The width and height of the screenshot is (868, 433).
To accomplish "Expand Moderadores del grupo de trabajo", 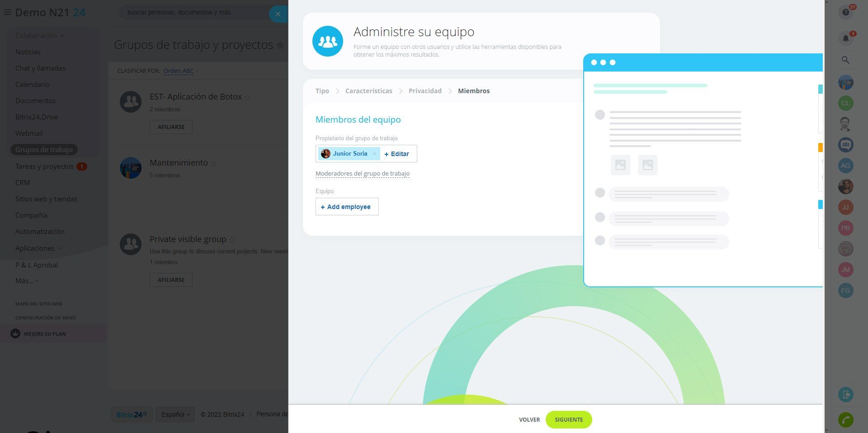I will (x=363, y=174).
